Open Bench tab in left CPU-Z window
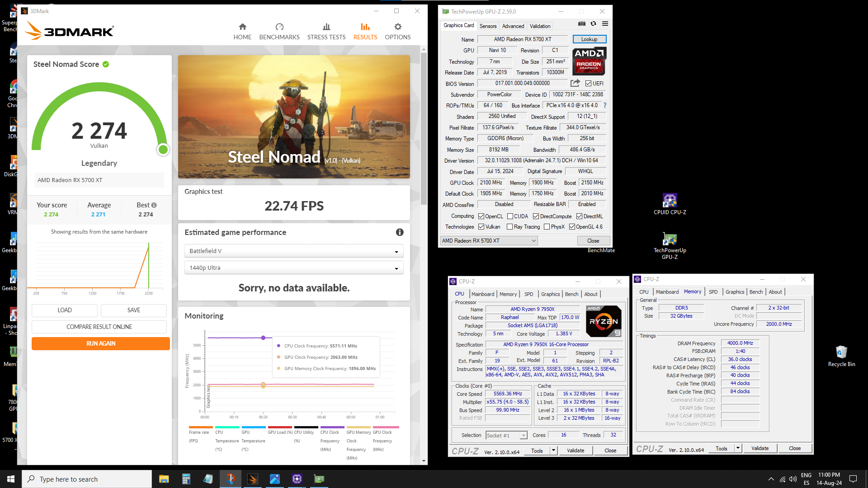 (571, 294)
